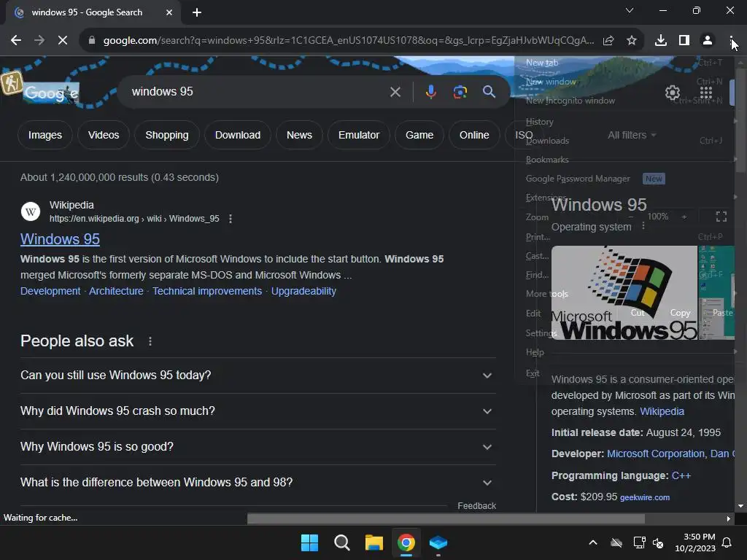Open taskbar search

point(341,542)
